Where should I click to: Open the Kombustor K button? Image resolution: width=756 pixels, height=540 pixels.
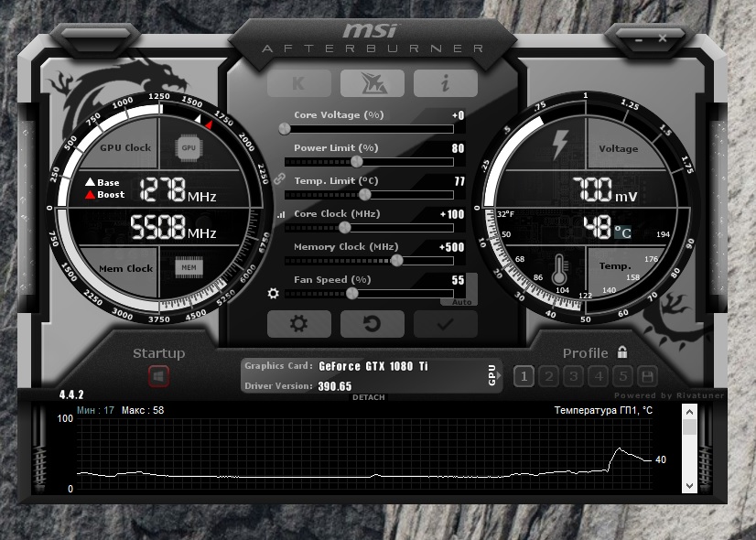coord(299,83)
